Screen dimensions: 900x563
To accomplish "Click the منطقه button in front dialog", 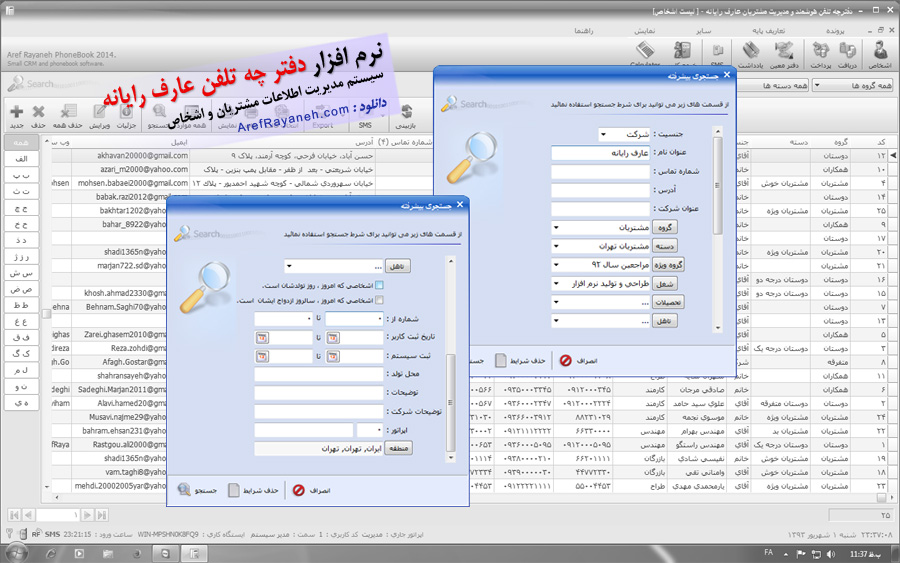I will click(398, 448).
